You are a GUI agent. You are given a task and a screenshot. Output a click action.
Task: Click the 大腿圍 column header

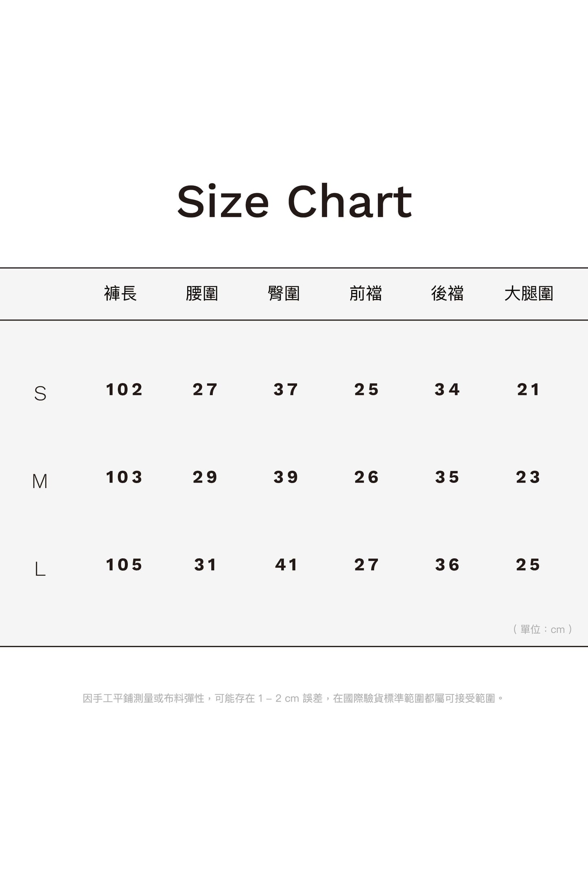529,293
